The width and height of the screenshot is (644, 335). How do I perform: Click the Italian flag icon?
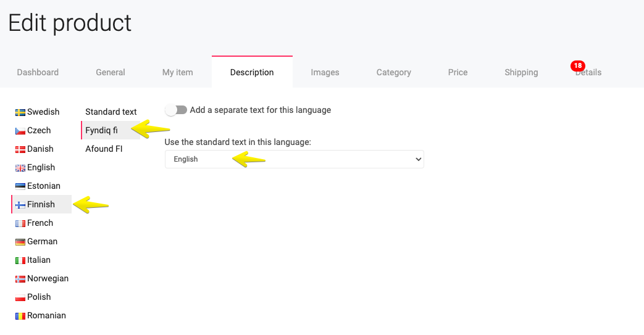click(20, 260)
